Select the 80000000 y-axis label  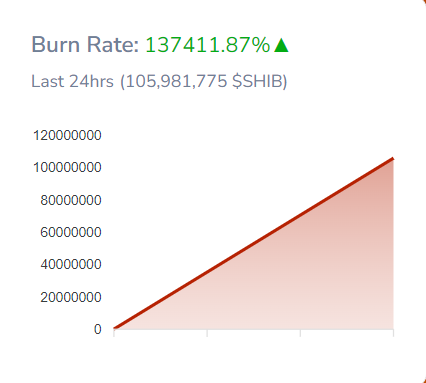point(71,200)
